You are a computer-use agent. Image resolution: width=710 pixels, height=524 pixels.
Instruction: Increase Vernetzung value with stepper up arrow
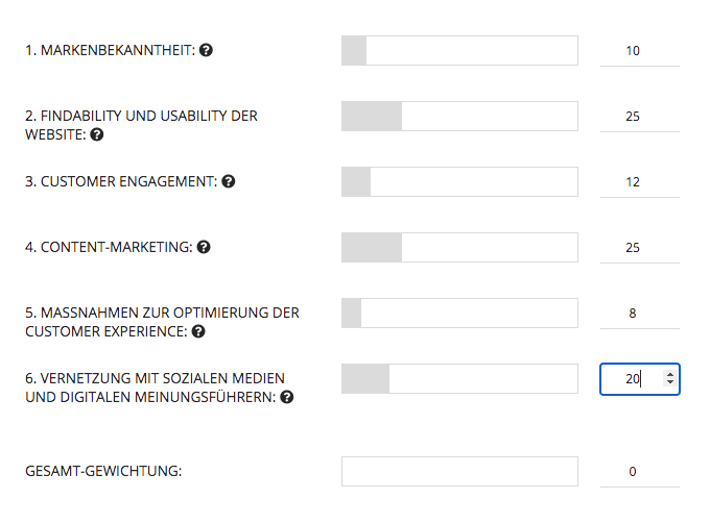click(670, 375)
